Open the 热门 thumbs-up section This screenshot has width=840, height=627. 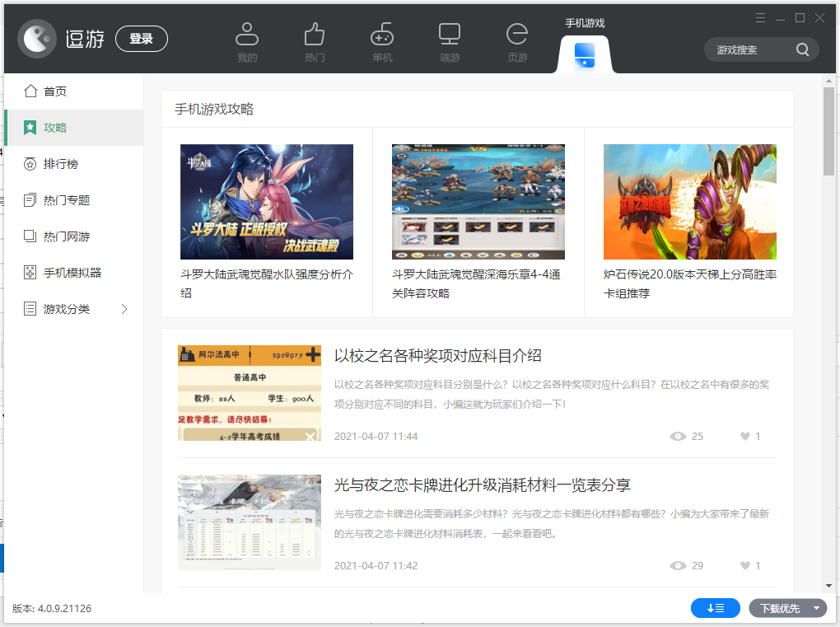point(315,42)
